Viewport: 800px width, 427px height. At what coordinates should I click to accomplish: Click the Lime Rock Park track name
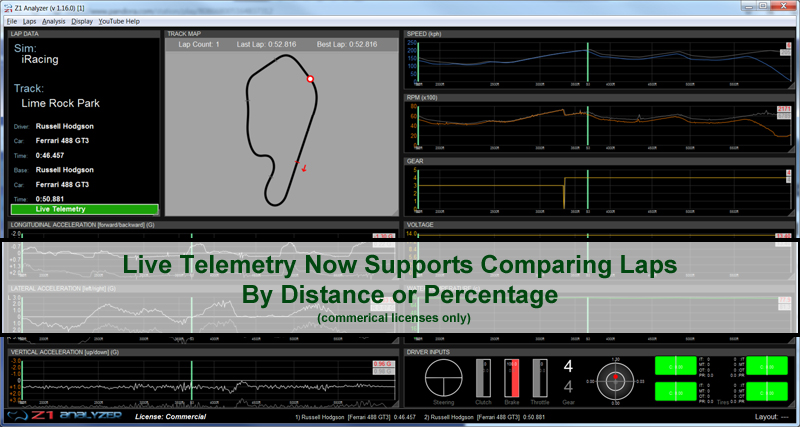click(61, 103)
